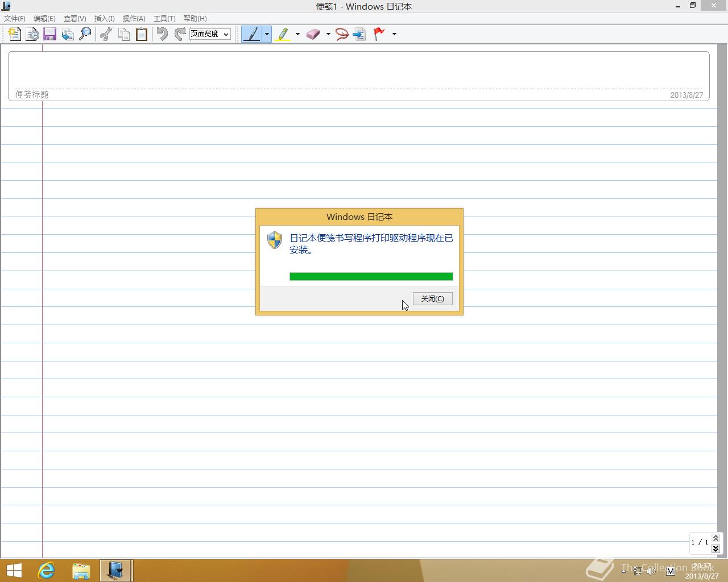Restore down the Windows 日记本 window

[693, 6]
